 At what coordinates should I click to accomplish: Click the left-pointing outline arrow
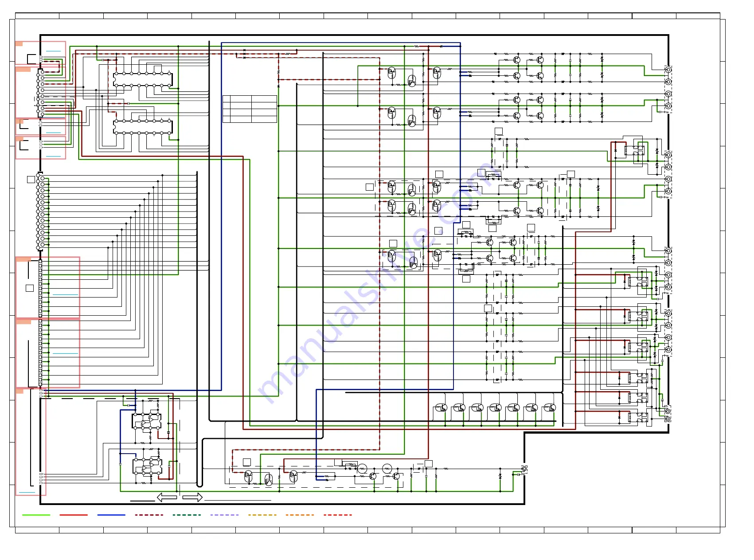(167, 497)
